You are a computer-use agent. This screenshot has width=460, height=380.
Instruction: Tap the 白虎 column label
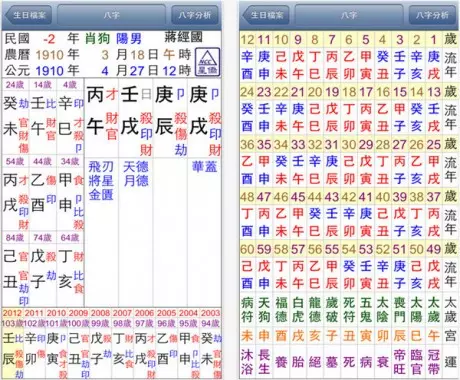pos(298,310)
